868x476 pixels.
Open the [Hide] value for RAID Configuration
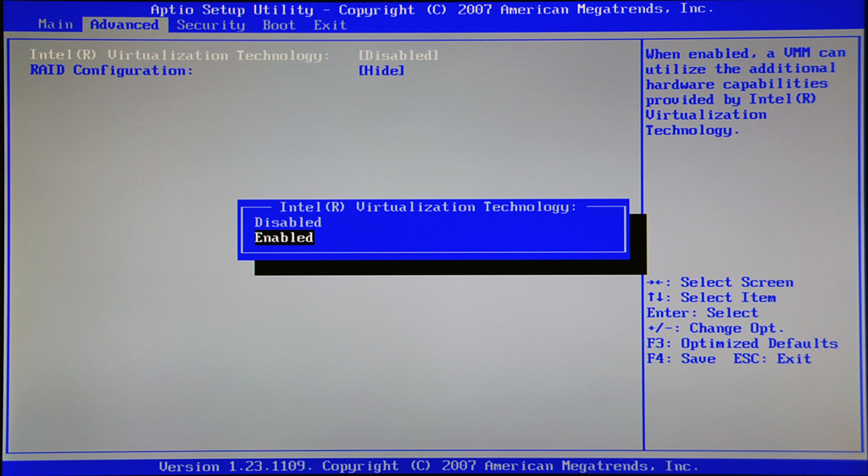(x=381, y=70)
